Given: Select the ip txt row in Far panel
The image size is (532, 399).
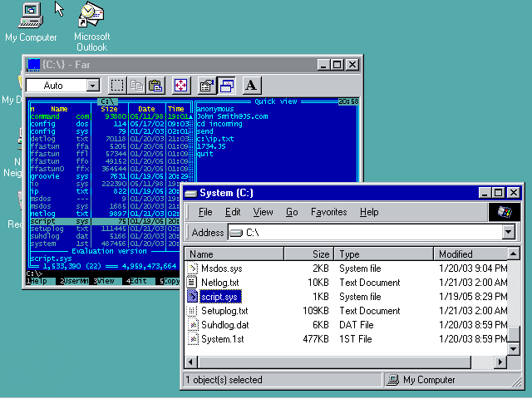Looking at the screenshot, I should click(105, 191).
